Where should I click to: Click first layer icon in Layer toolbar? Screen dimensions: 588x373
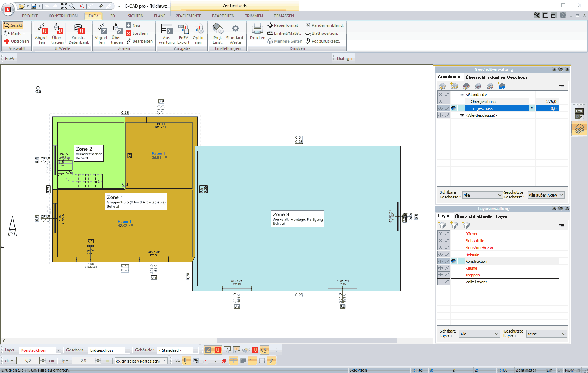pyautogui.click(x=442, y=225)
